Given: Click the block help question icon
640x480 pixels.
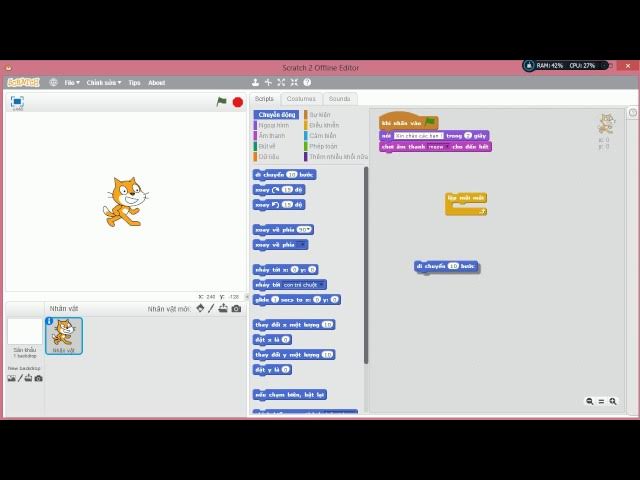Looking at the screenshot, I should pos(307,83).
